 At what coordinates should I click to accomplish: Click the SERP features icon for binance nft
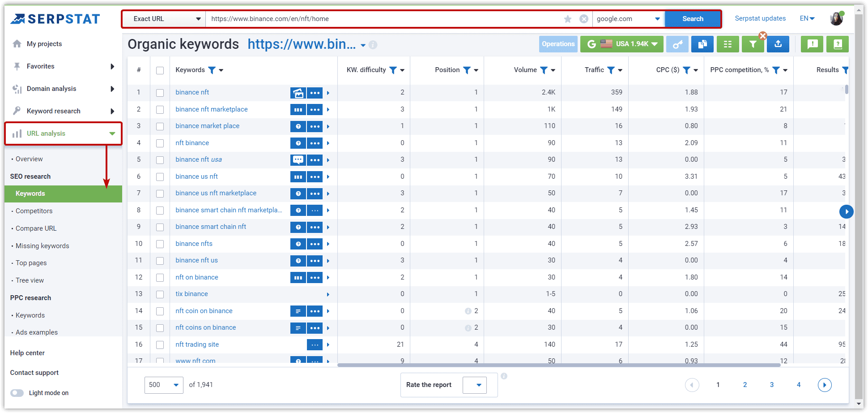point(298,93)
